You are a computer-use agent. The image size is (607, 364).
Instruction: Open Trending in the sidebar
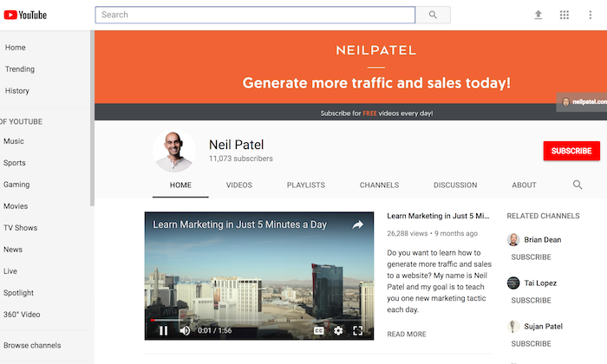(20, 69)
